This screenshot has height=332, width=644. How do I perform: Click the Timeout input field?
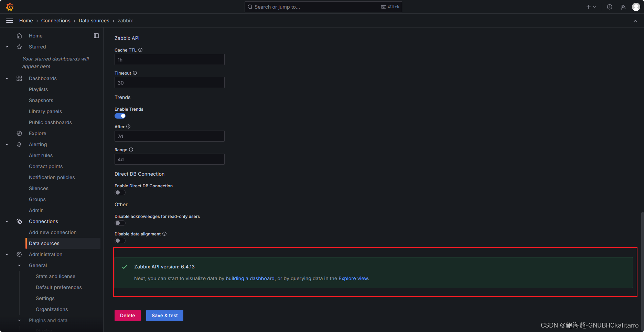[169, 82]
